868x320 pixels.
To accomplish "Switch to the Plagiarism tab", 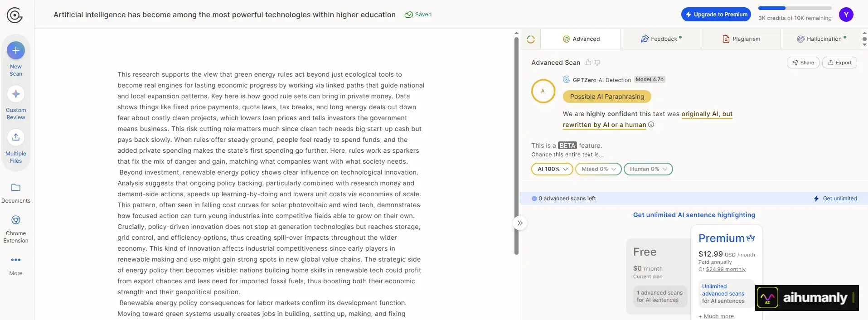I will click(741, 39).
